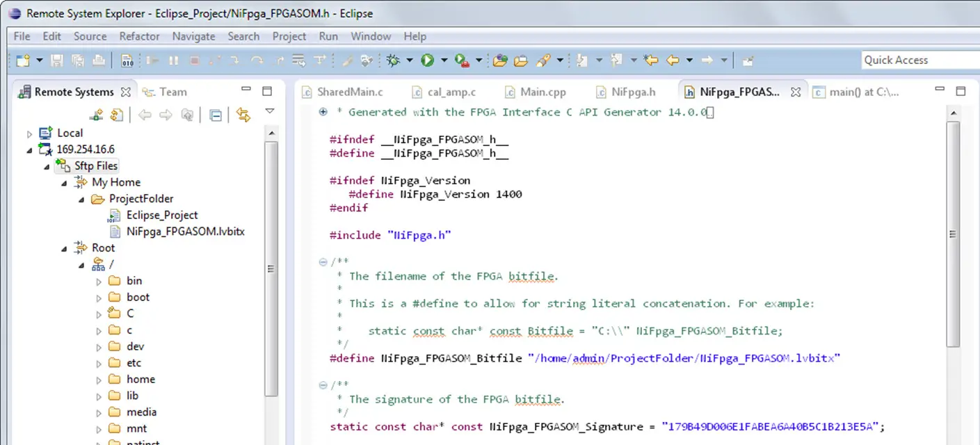This screenshot has height=445, width=980.
Task: Close the NiFpga_FPGASOM.h editor tab
Action: 796,92
